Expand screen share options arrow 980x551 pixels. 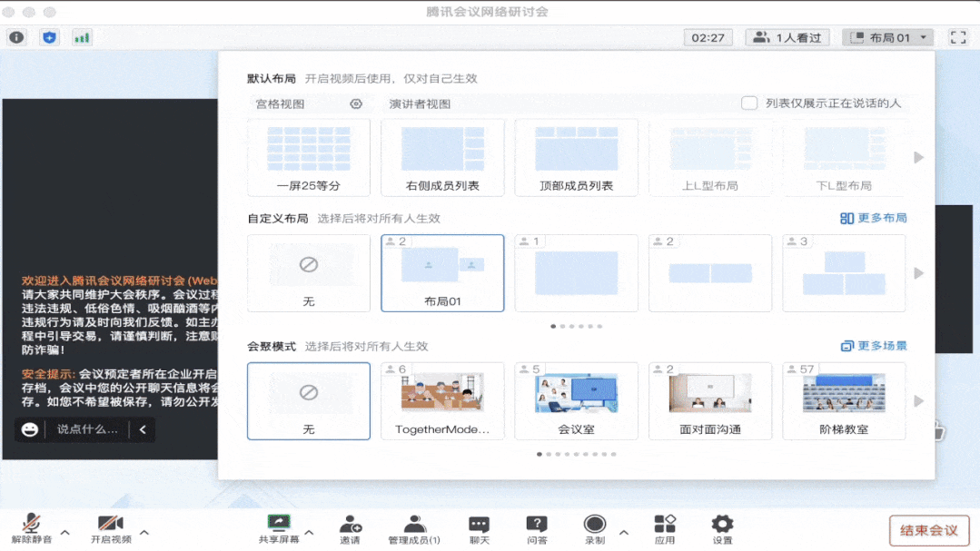tap(309, 532)
